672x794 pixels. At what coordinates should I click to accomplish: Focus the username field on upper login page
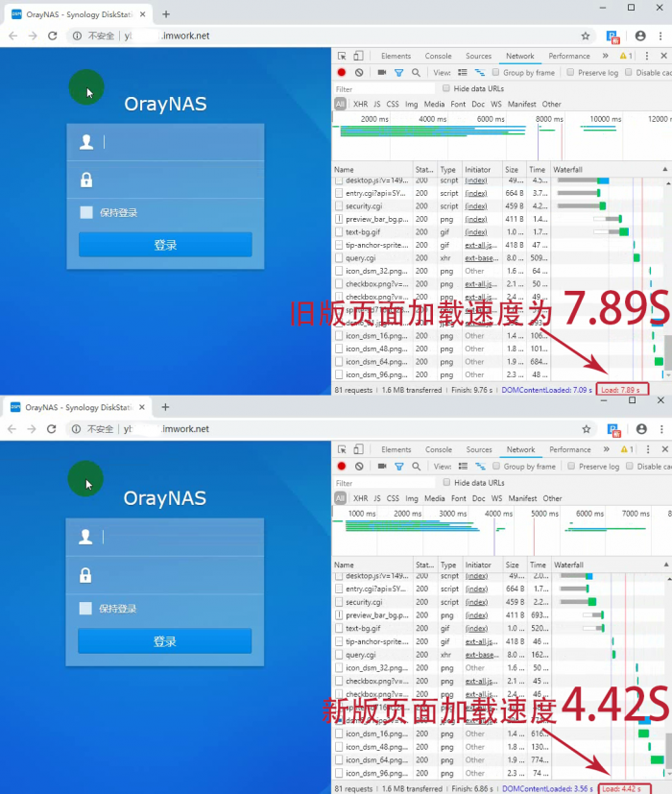[x=165, y=142]
